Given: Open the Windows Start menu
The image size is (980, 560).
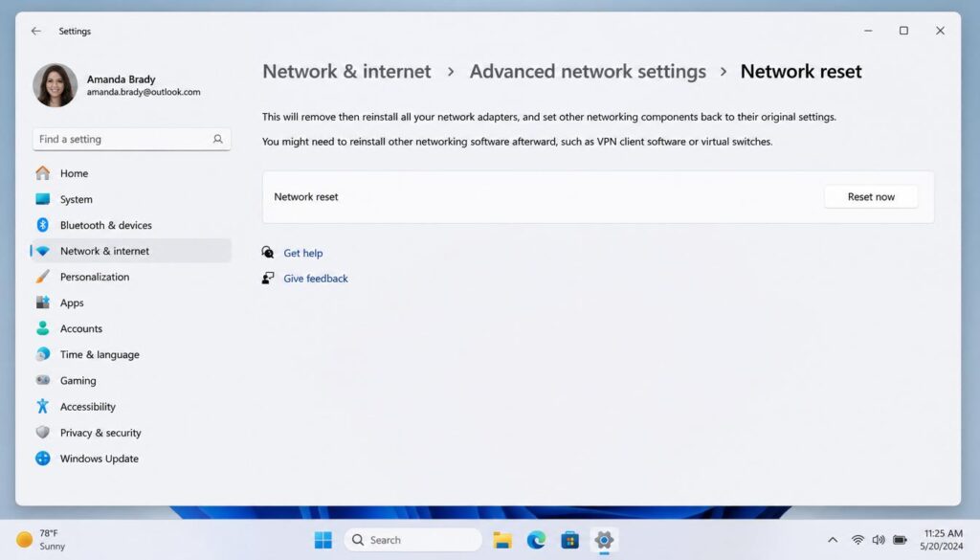Looking at the screenshot, I should tap(323, 539).
